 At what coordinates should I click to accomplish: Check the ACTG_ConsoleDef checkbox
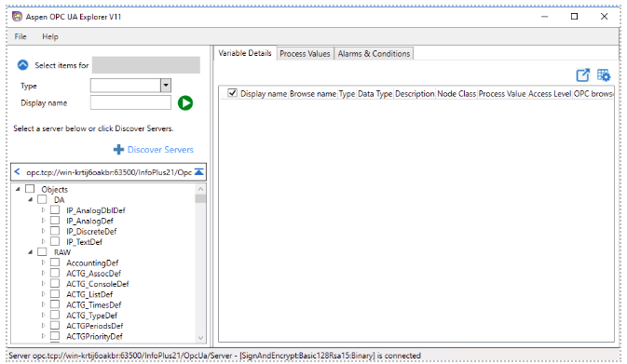click(55, 283)
